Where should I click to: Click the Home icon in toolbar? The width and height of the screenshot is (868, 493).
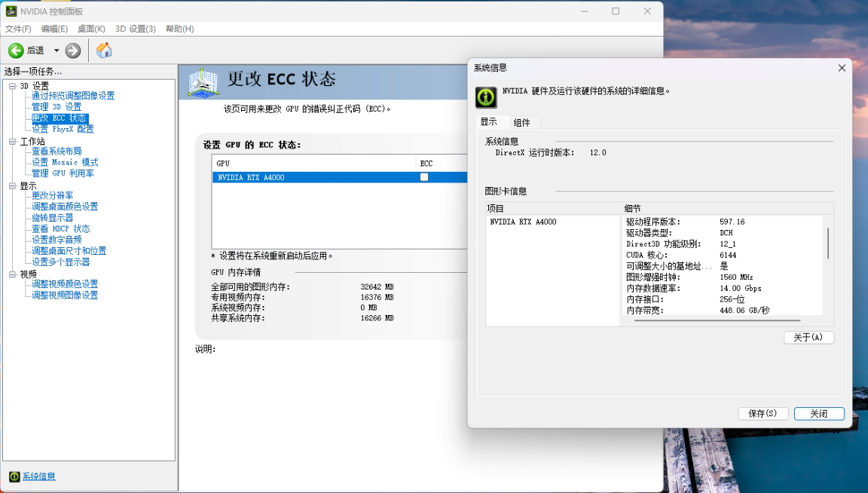[104, 50]
